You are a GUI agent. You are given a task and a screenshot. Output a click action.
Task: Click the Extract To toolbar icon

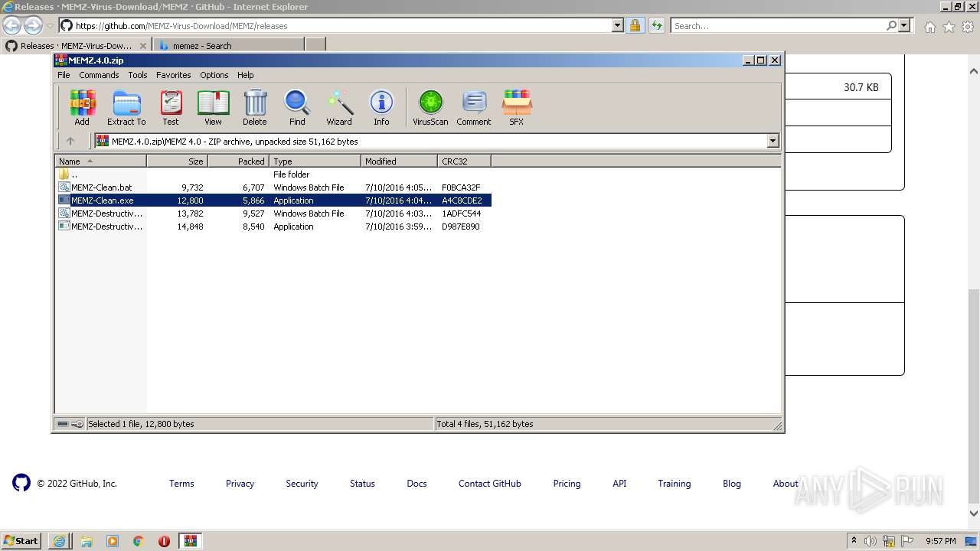click(x=126, y=107)
